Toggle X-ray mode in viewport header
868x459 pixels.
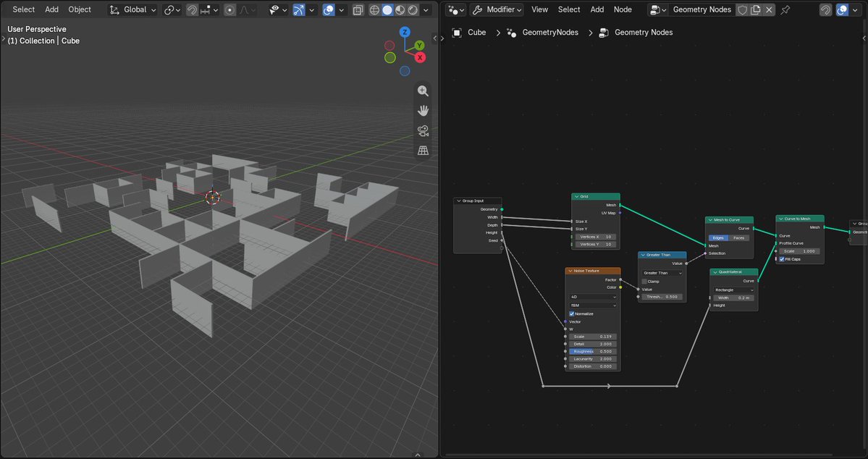point(358,10)
